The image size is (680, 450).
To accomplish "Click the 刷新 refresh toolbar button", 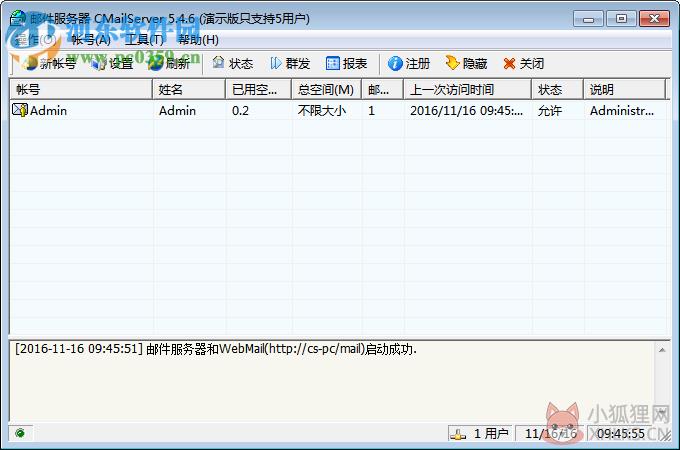I will [169, 64].
